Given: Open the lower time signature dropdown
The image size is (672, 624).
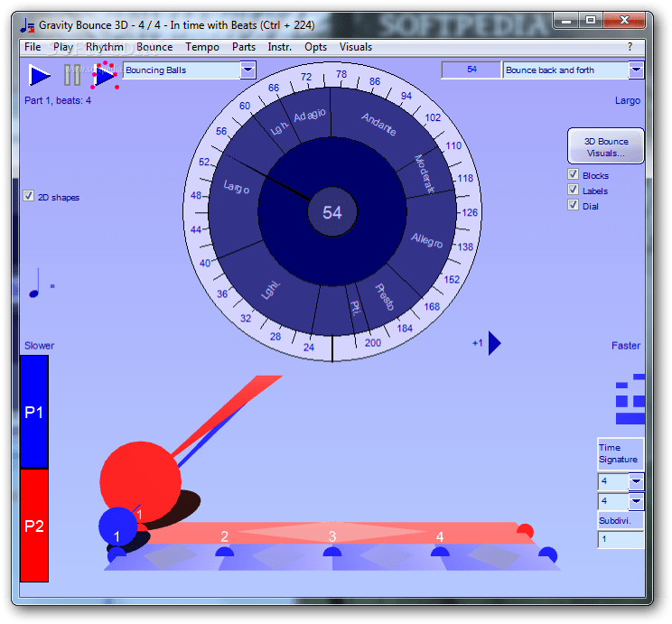Looking at the screenshot, I should (x=636, y=501).
